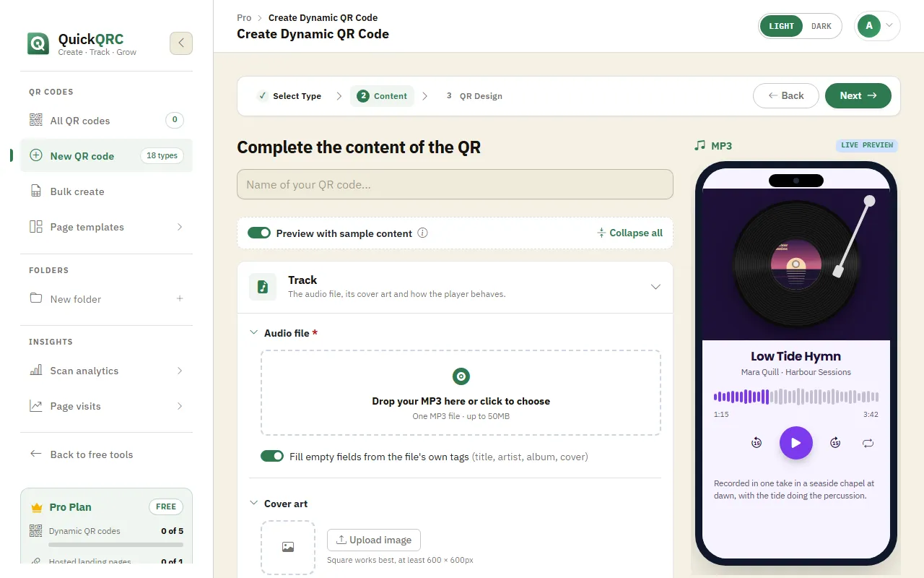Click the Back button
Screen dimensions: 924x578
[786, 95]
